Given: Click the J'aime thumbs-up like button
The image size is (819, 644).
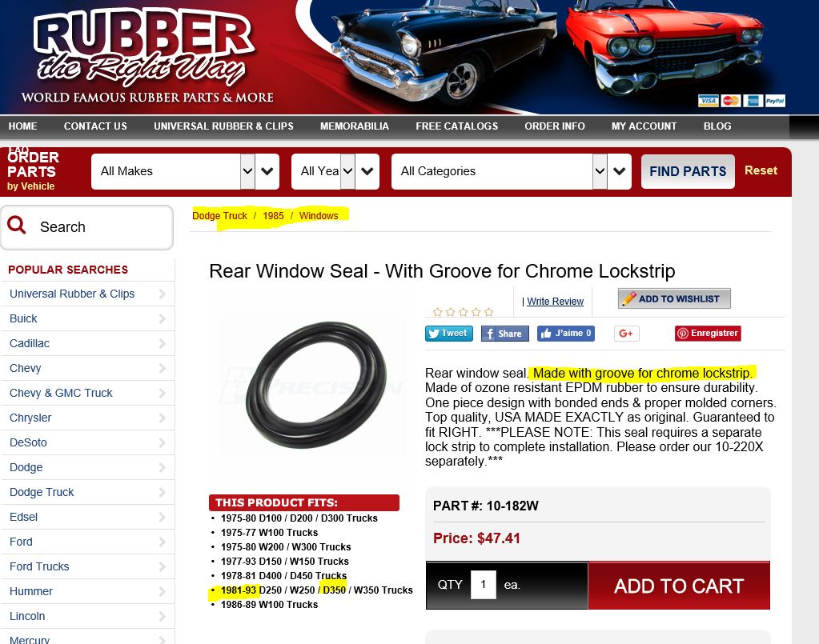Looking at the screenshot, I should point(566,334).
